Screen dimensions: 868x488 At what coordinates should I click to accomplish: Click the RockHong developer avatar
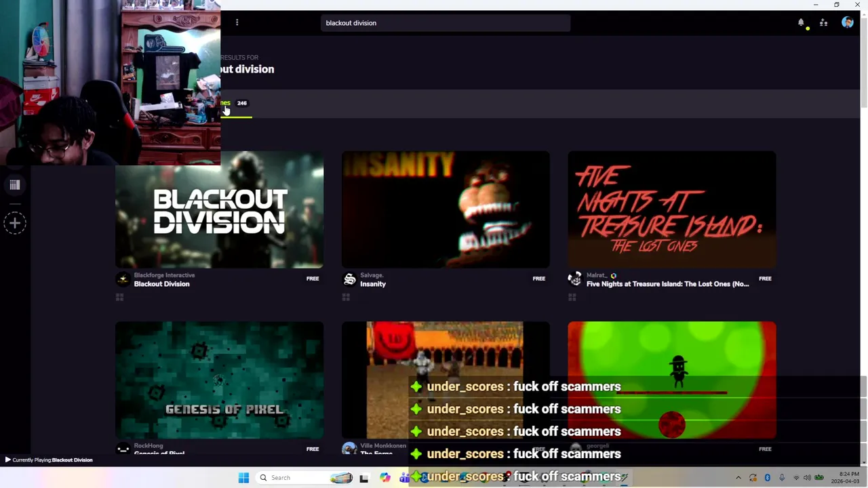(x=123, y=449)
